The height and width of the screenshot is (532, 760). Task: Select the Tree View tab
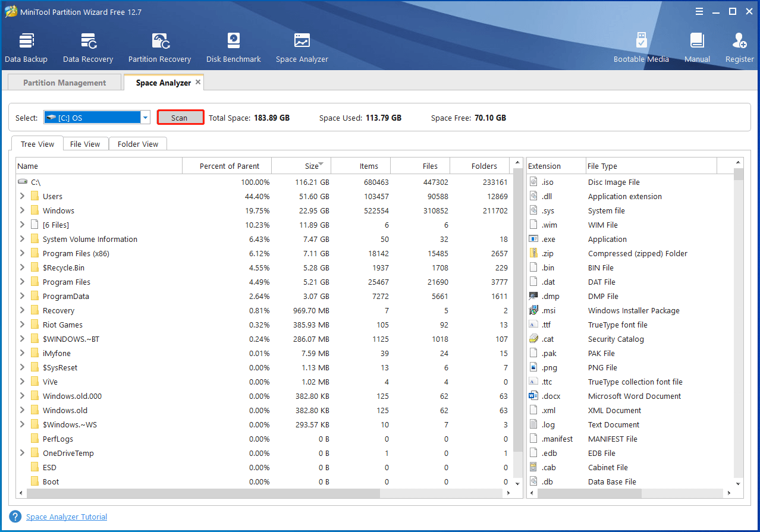tap(37, 144)
